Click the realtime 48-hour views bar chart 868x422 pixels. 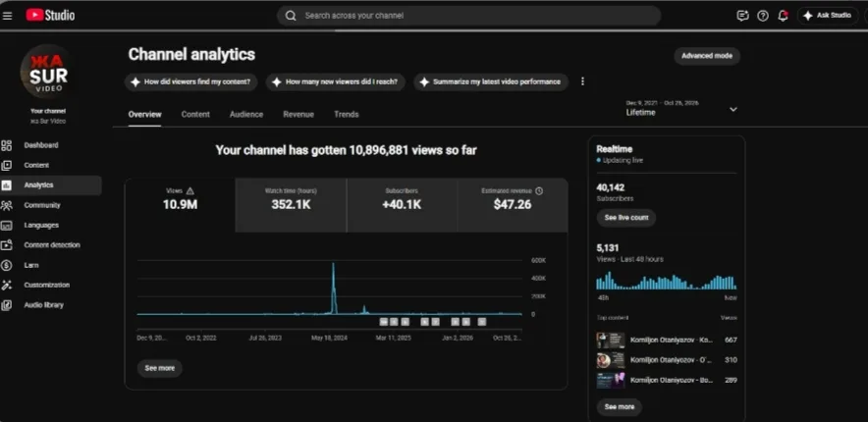pos(667,281)
